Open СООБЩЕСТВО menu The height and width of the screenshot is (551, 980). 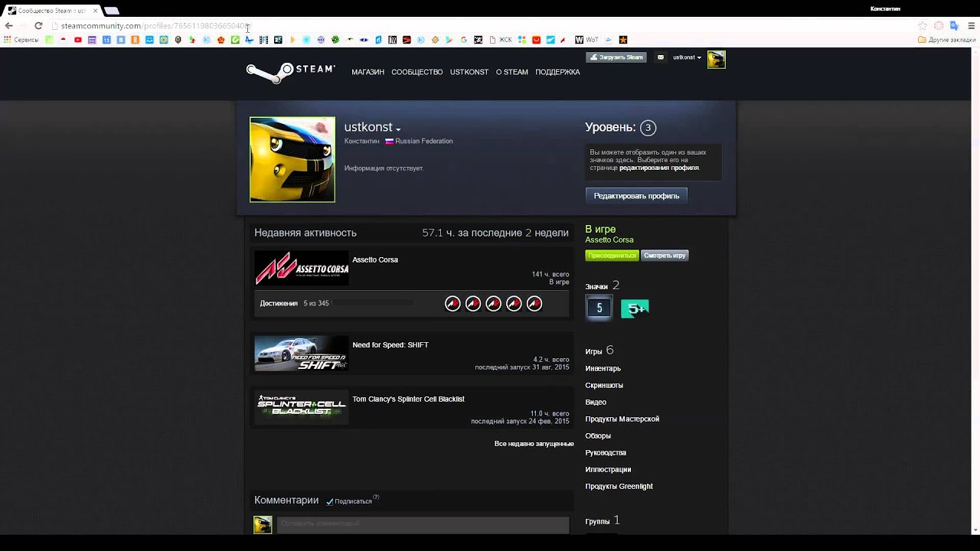(416, 72)
